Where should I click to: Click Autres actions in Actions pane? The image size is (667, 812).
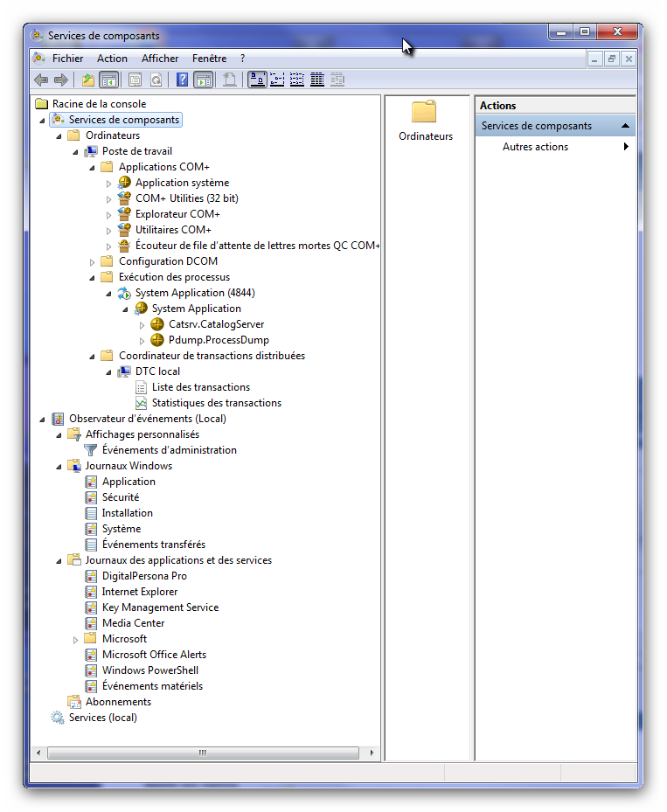click(x=535, y=147)
